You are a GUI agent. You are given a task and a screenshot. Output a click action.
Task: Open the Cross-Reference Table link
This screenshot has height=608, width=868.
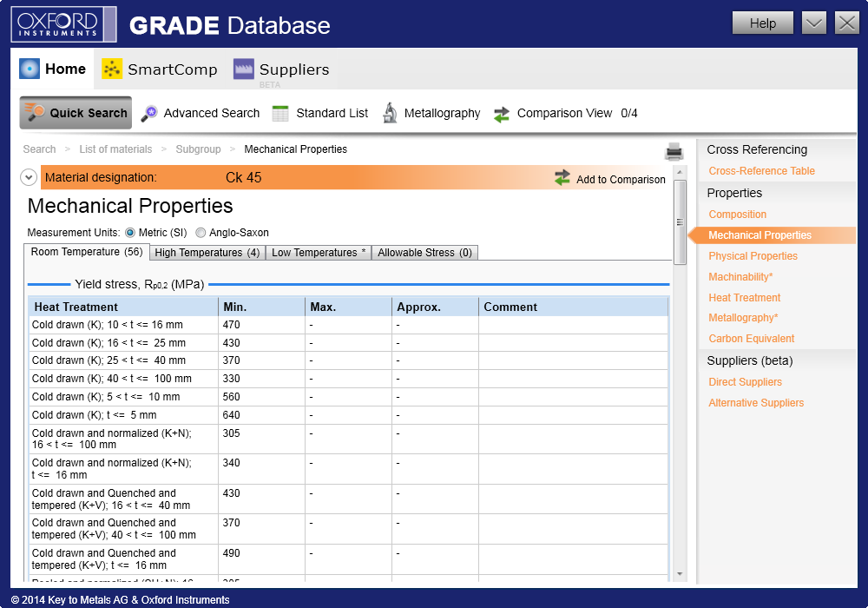(x=761, y=170)
